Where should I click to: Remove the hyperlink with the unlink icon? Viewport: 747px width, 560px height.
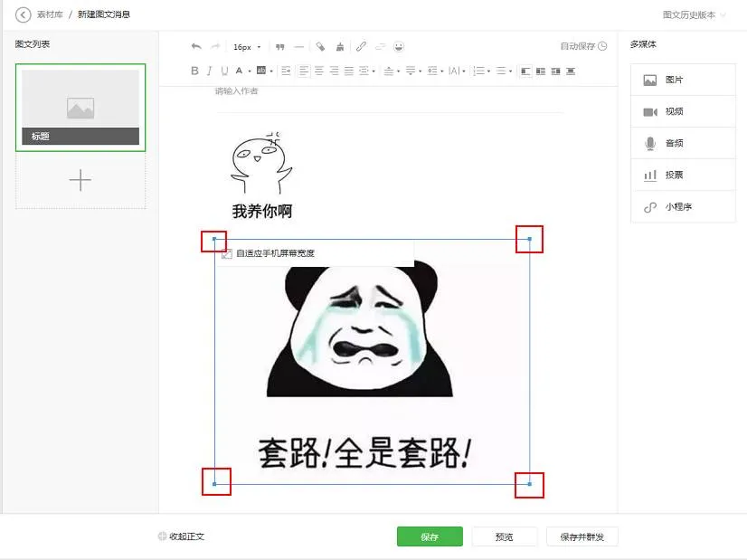point(380,47)
